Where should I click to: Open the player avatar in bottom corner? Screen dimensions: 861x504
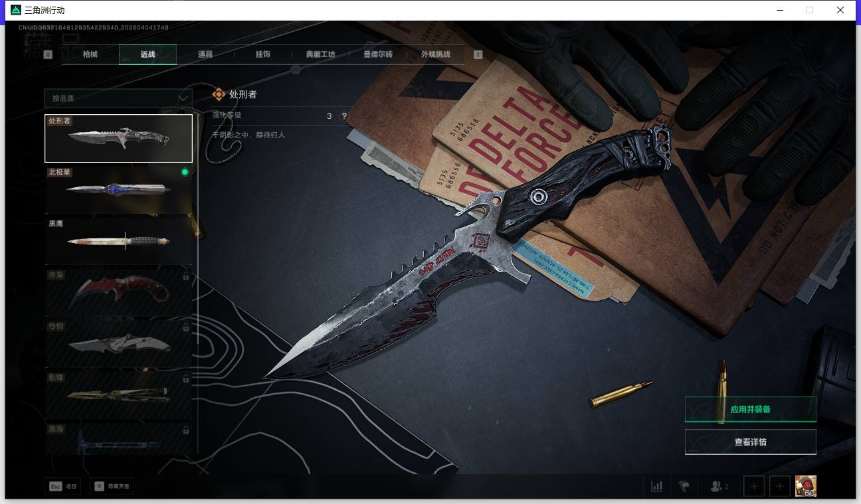806,486
